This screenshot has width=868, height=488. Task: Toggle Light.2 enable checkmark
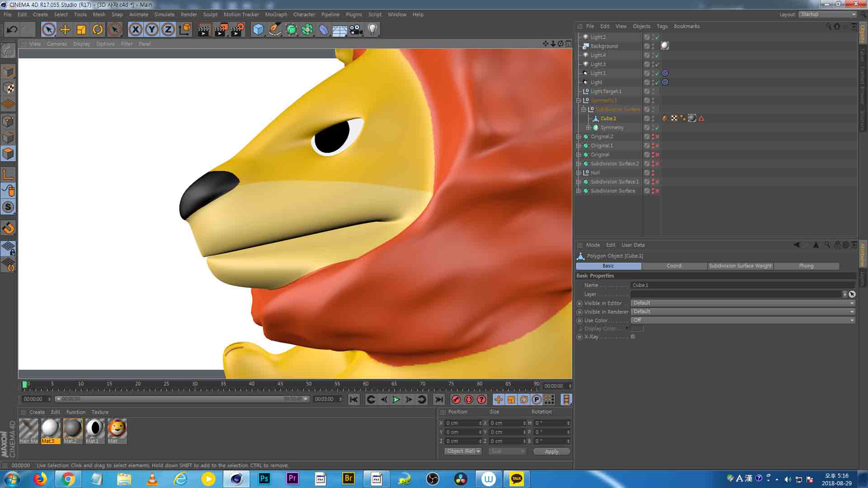tap(657, 37)
